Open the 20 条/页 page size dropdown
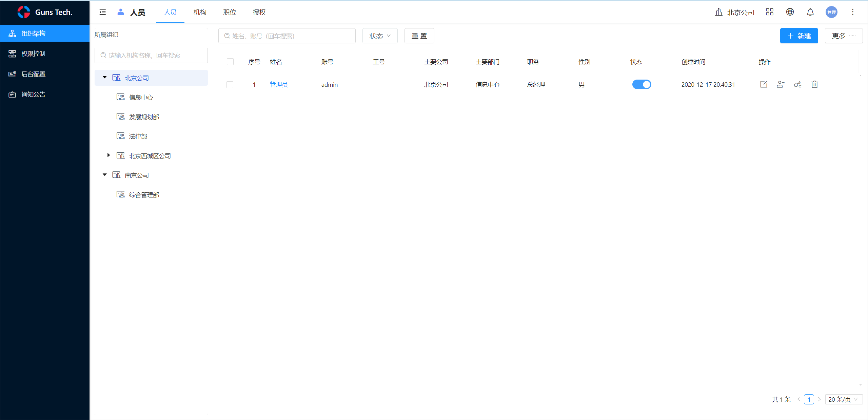 coord(843,399)
